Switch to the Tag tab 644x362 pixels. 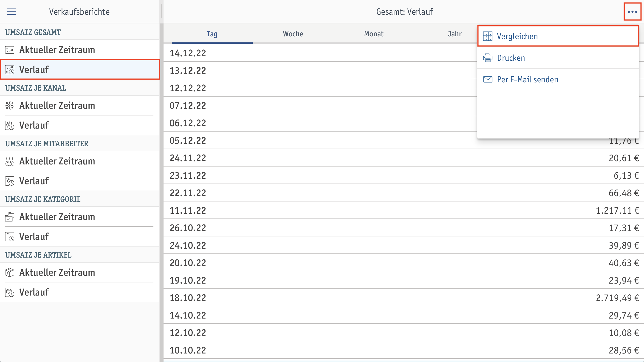[x=212, y=34]
